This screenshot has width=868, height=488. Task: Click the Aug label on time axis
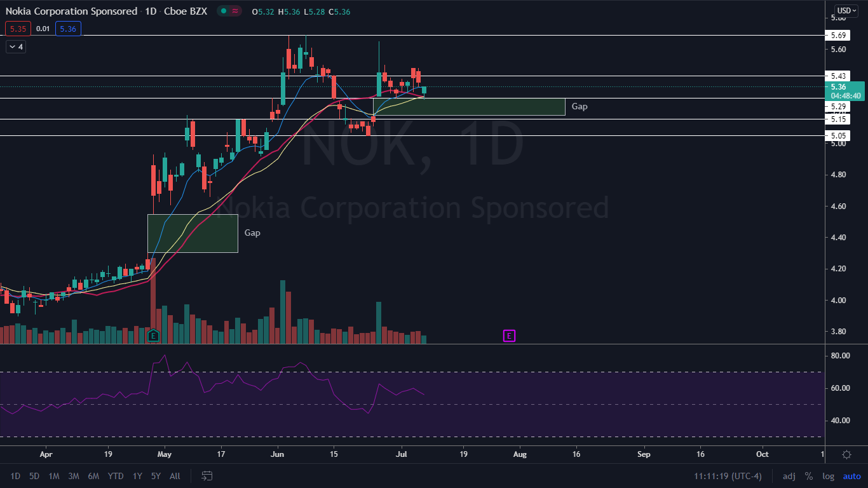(x=520, y=454)
